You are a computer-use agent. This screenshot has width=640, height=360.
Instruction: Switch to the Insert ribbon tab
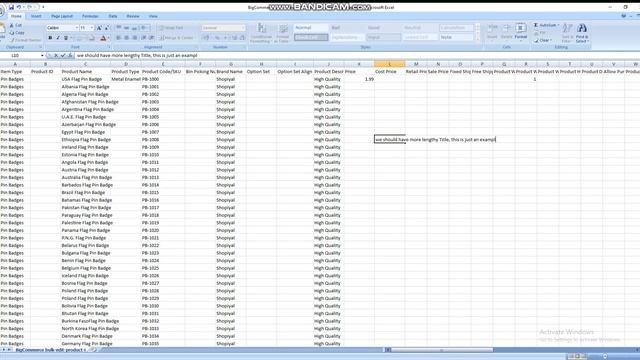(36, 16)
